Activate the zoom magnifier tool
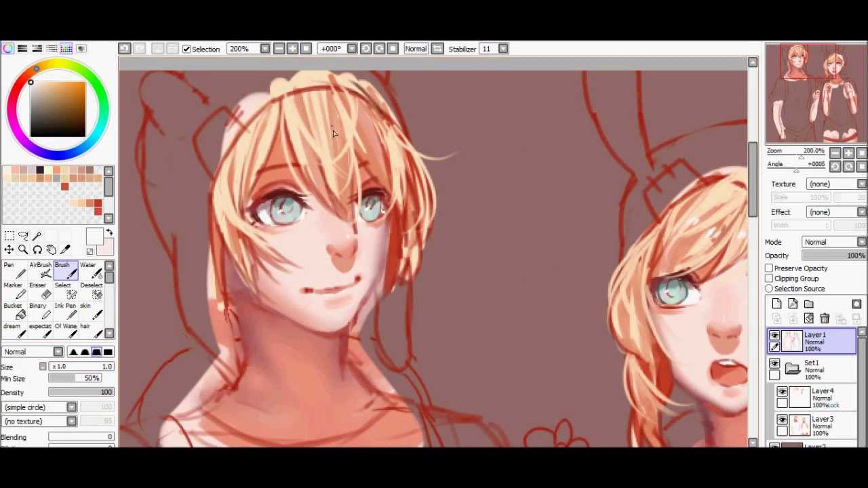Screen dimensions: 868x488 click(23, 250)
